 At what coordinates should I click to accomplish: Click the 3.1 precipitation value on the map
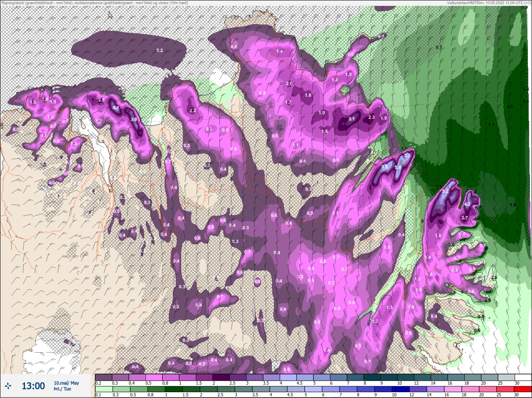351,119
